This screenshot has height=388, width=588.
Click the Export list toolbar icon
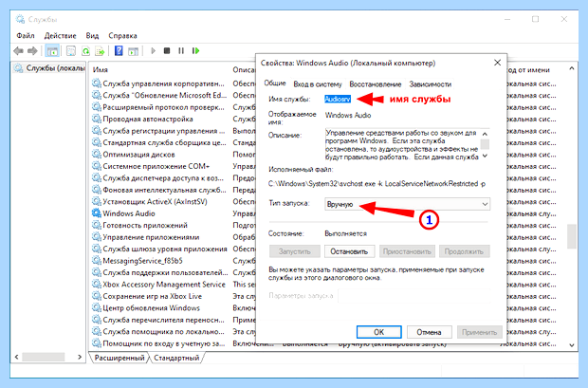(x=100, y=51)
